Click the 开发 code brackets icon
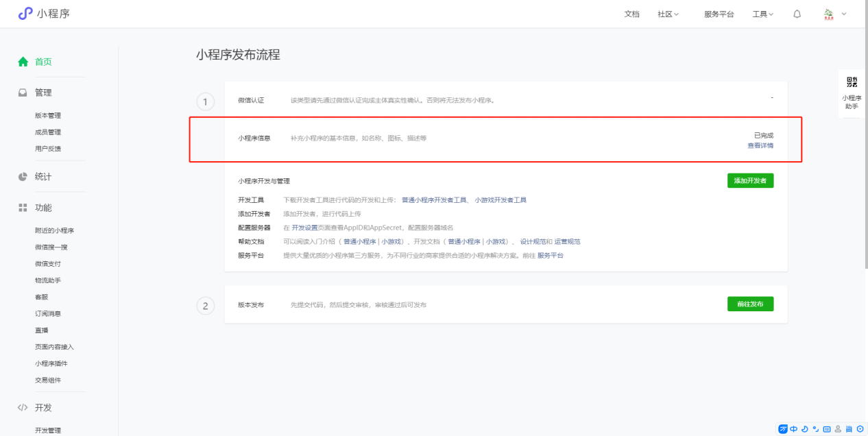The image size is (868, 436). tap(23, 408)
